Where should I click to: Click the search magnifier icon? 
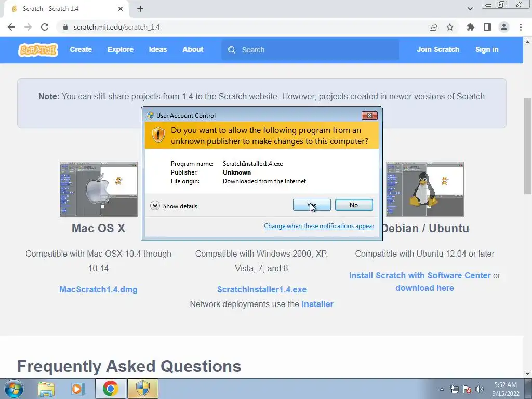coord(232,50)
